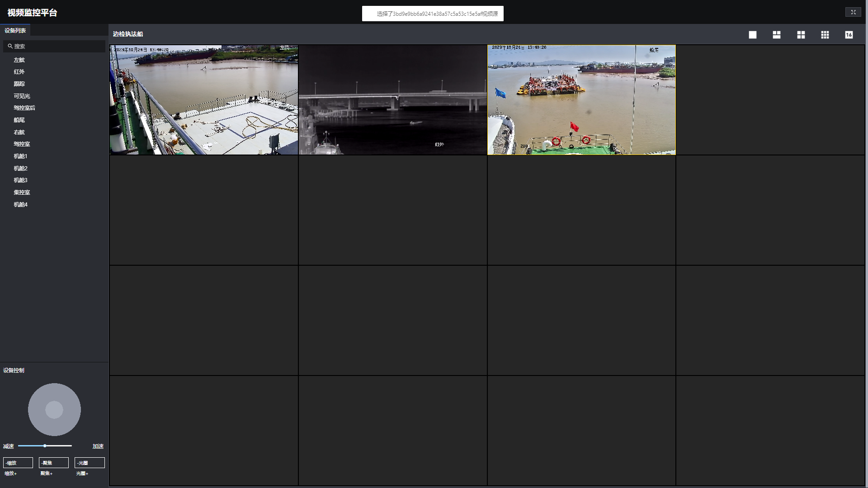Click the search magnifier icon in device list

click(10, 46)
